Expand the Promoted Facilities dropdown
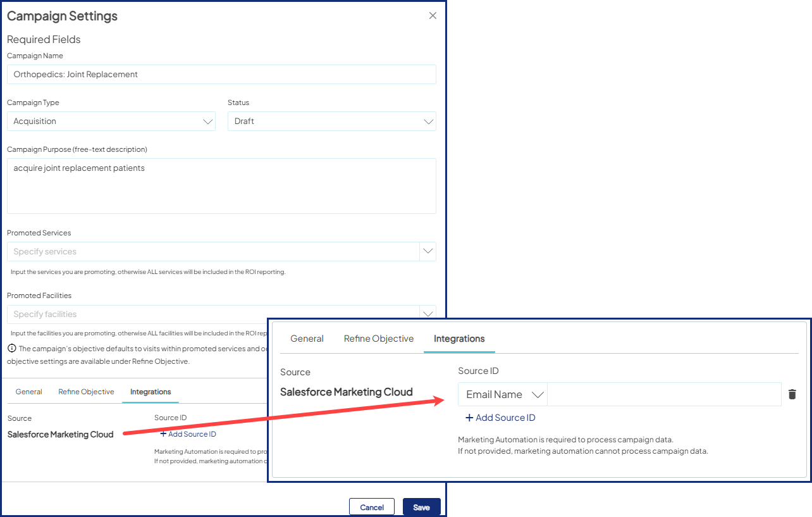Image resolution: width=812 pixels, height=517 pixels. point(428,314)
